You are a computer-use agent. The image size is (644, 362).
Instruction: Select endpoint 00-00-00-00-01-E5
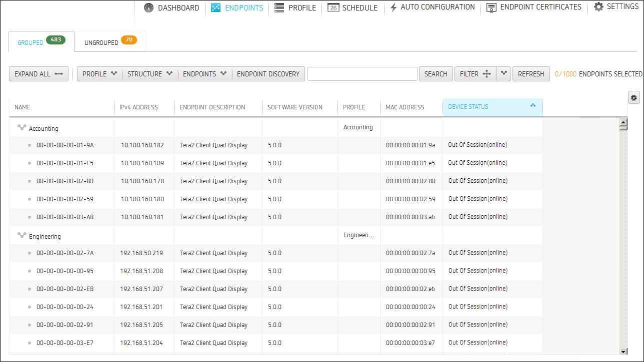pyautogui.click(x=65, y=163)
